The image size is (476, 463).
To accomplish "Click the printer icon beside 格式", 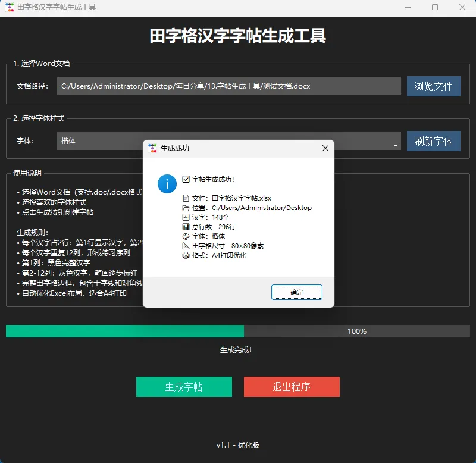I will [x=186, y=255].
